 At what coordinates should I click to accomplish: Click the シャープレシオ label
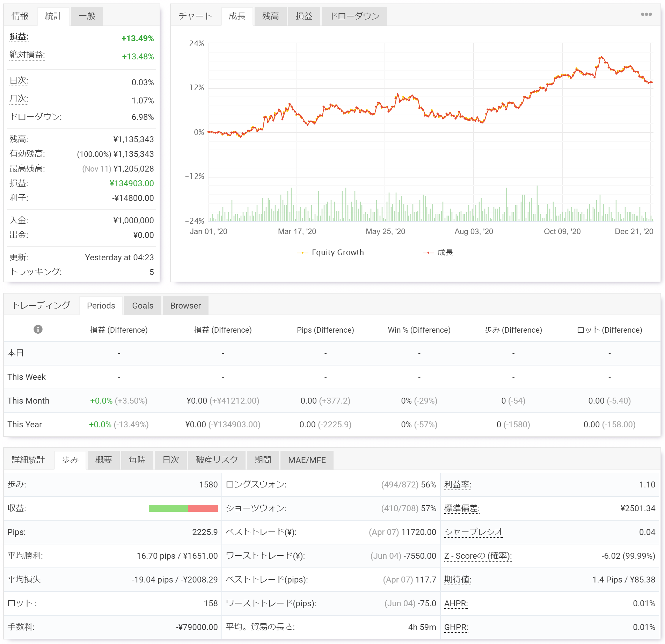pos(474,532)
